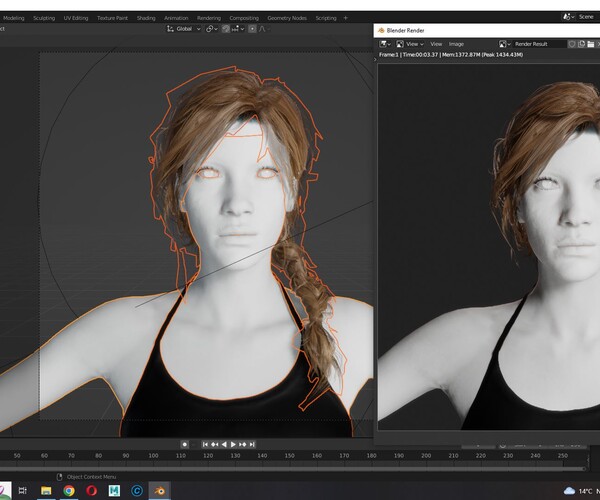600x500 pixels.
Task: Play the animation forward
Action: (x=233, y=444)
